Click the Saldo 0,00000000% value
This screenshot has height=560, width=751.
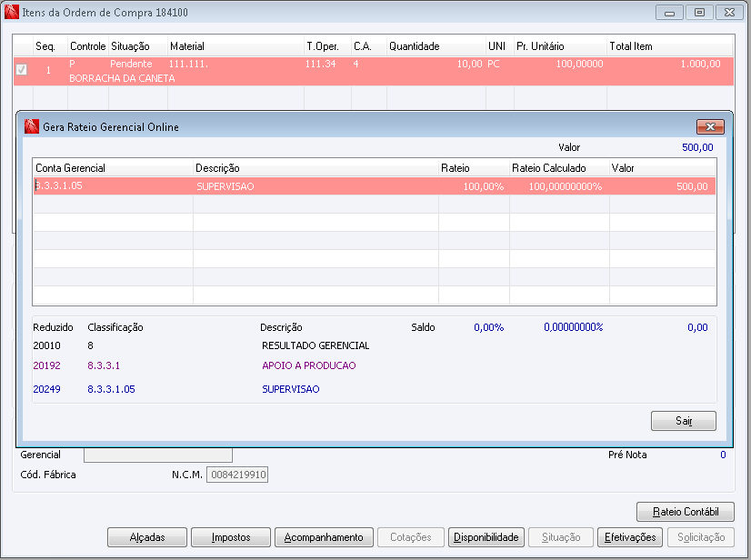tap(573, 327)
